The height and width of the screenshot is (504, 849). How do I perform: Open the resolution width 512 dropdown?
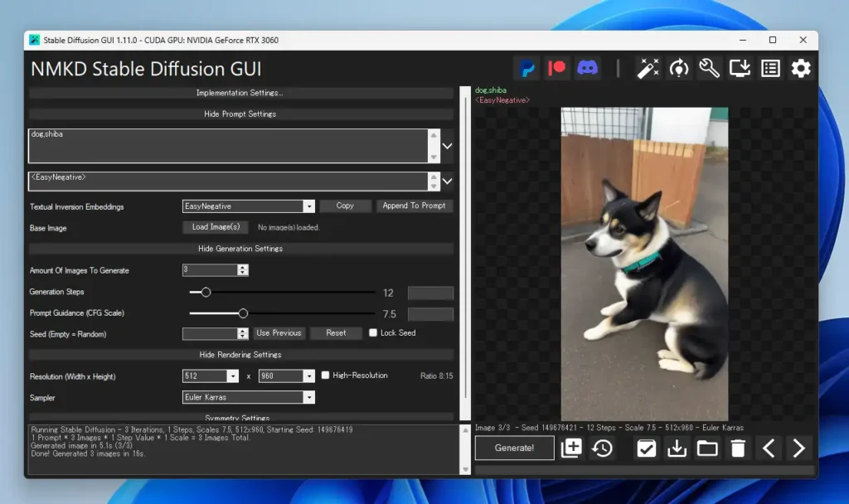pyautogui.click(x=233, y=376)
